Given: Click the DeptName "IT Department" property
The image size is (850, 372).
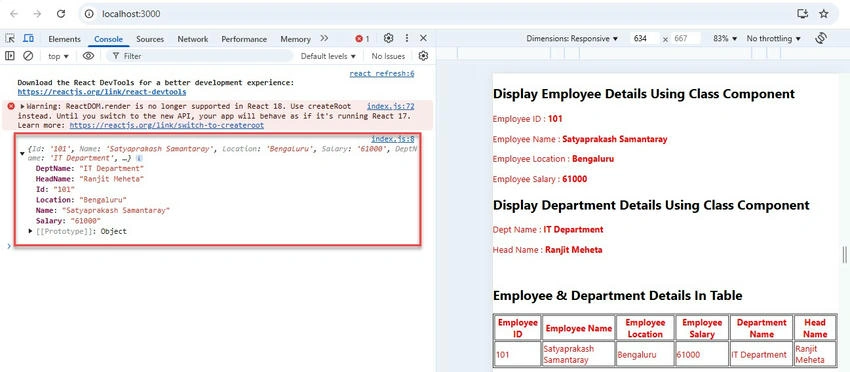Looking at the screenshot, I should tap(90, 169).
